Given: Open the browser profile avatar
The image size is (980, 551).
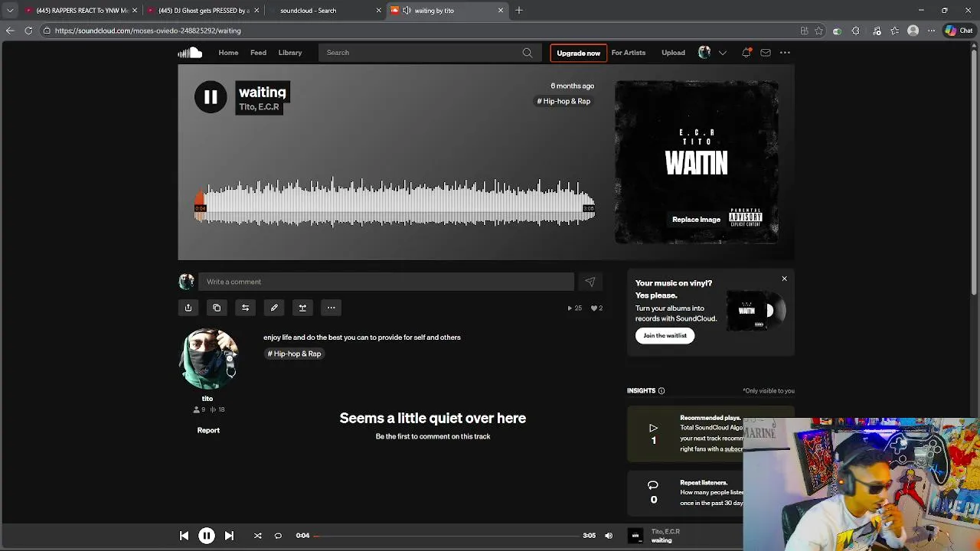Looking at the screenshot, I should click(913, 31).
